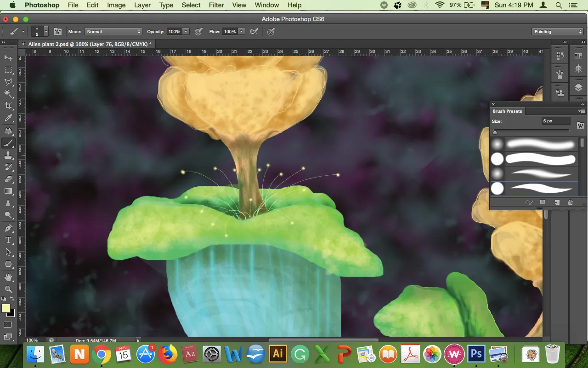
Task: Expand the toolbox to two columns
Action: (4, 42)
